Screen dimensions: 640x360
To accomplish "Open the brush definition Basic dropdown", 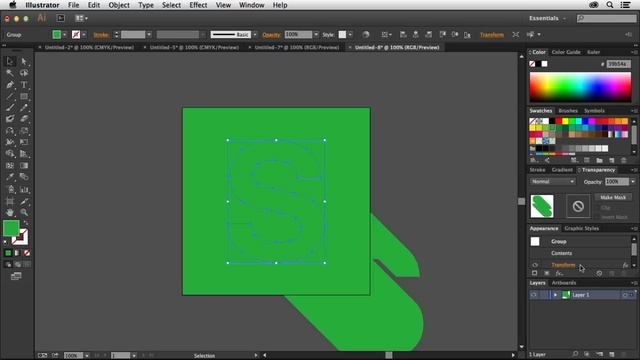I will pos(255,35).
